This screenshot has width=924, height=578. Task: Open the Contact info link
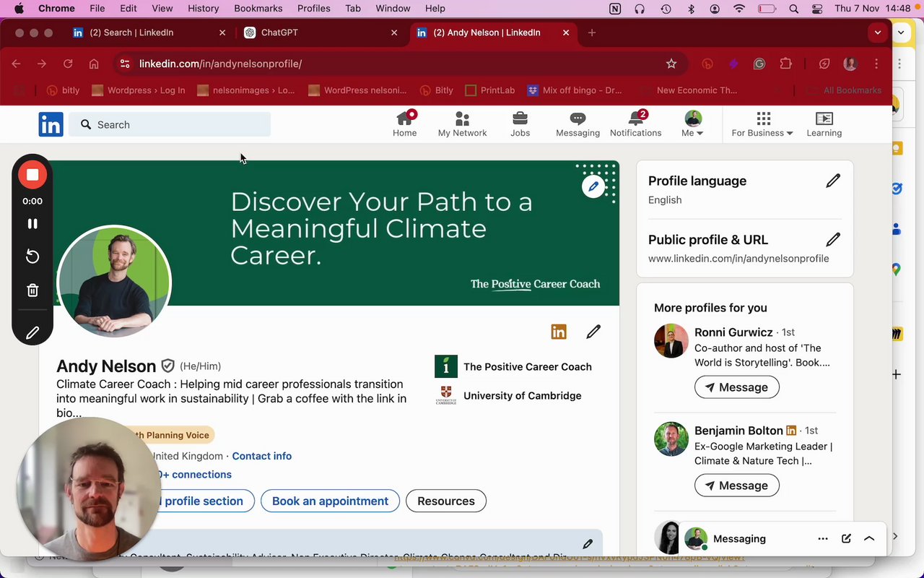pyautogui.click(x=262, y=456)
